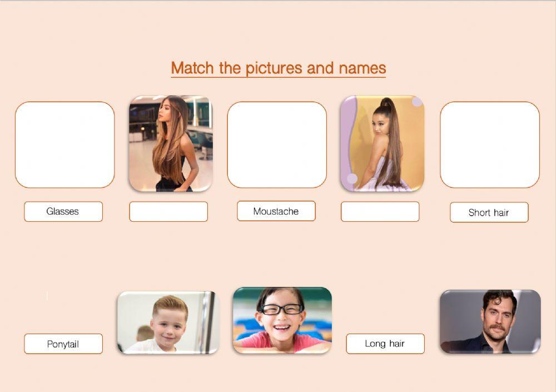This screenshot has width=556, height=392.
Task: Click blank name field under ponytail woman photo
Action: pos(380,211)
